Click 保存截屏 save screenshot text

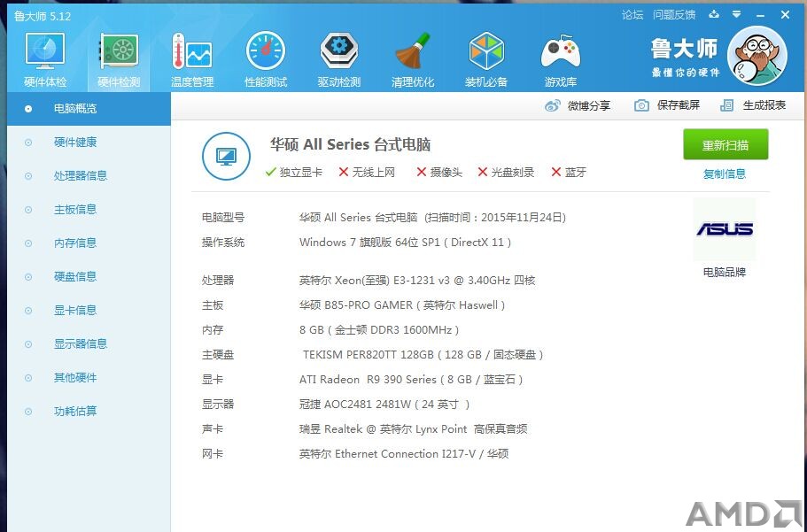679,105
